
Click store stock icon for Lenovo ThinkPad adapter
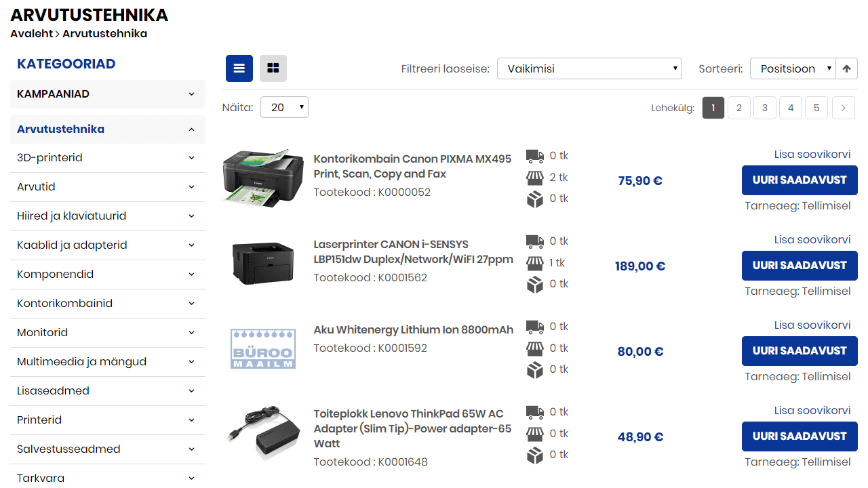click(x=535, y=434)
